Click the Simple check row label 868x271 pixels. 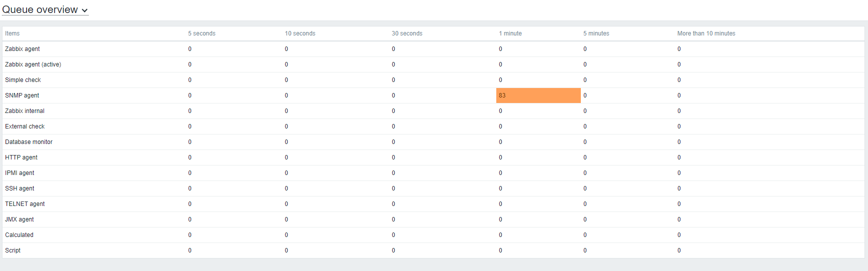[23, 80]
